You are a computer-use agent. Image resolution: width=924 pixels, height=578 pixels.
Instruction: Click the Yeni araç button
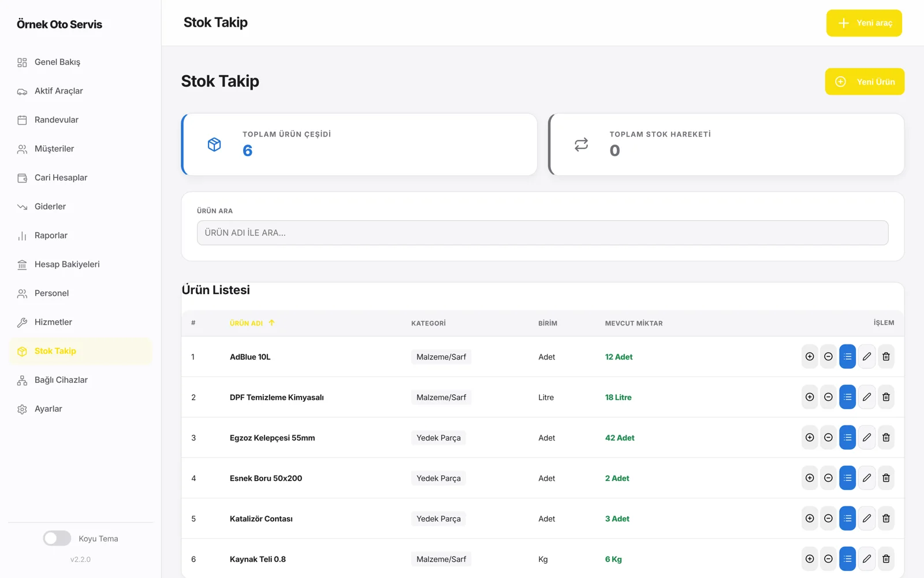(864, 23)
